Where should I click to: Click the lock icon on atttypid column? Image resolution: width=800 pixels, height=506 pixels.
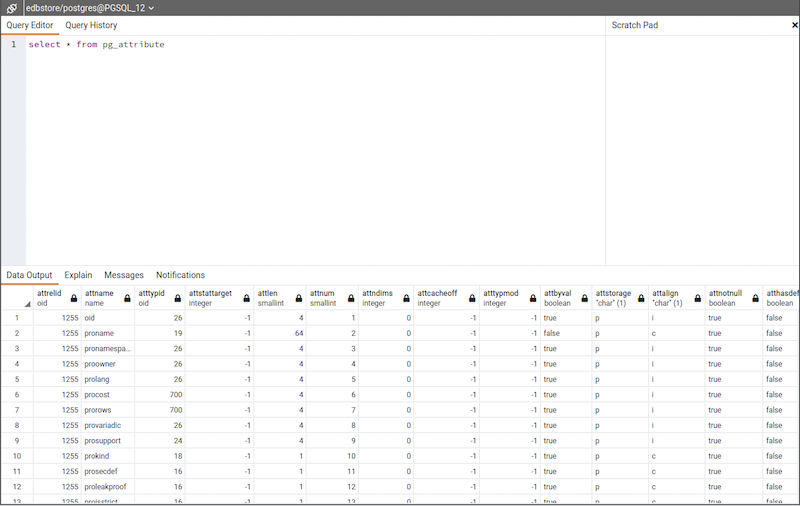pyautogui.click(x=178, y=298)
